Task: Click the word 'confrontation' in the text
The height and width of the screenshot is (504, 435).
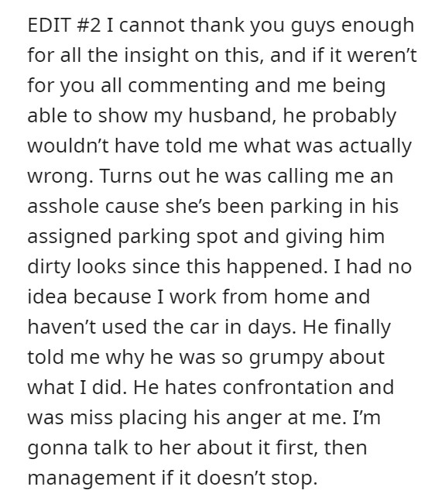Action: pos(287,387)
